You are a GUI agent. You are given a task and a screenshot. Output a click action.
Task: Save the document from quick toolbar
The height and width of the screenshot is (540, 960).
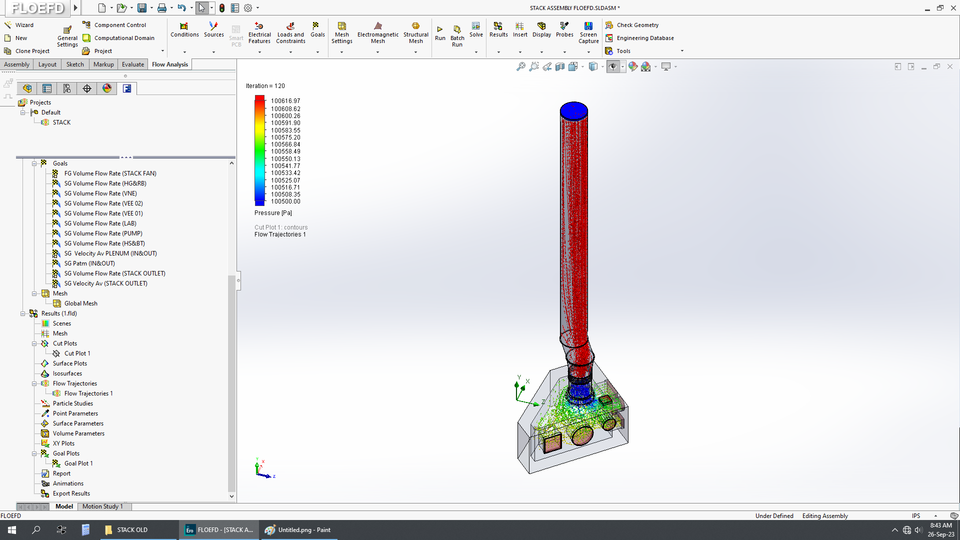141,8
